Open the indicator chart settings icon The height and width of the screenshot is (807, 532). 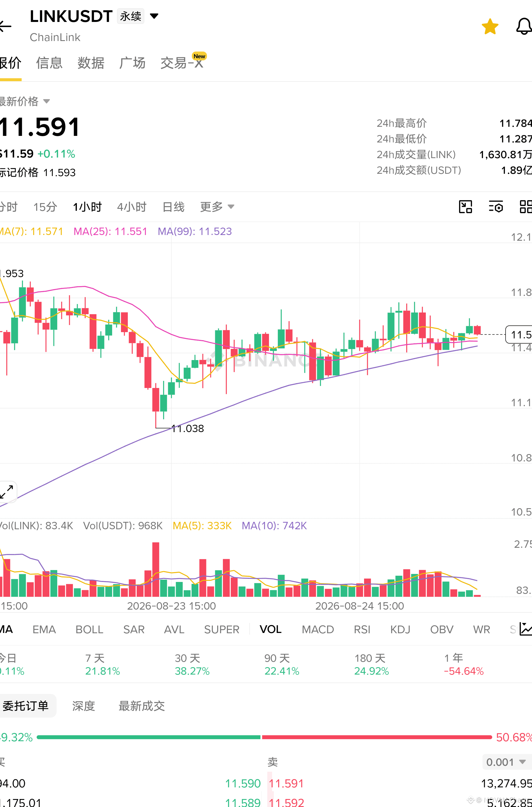tap(525, 629)
